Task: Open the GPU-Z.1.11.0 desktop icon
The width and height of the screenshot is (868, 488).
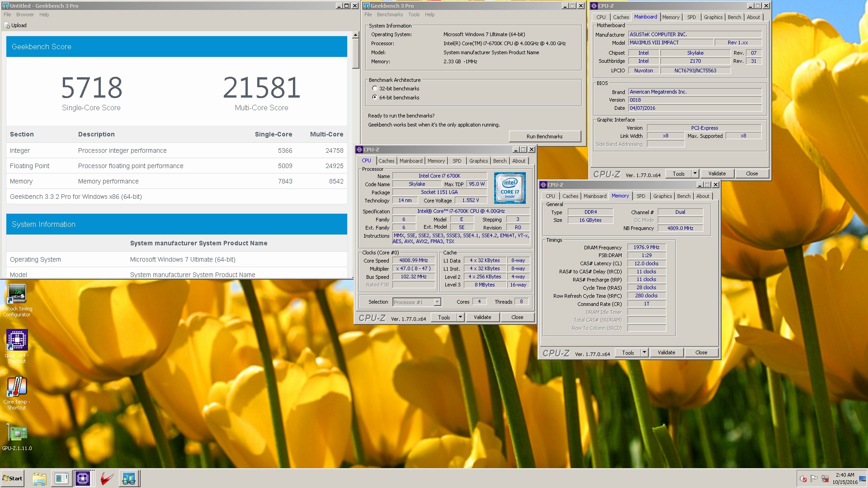Action: (17, 437)
